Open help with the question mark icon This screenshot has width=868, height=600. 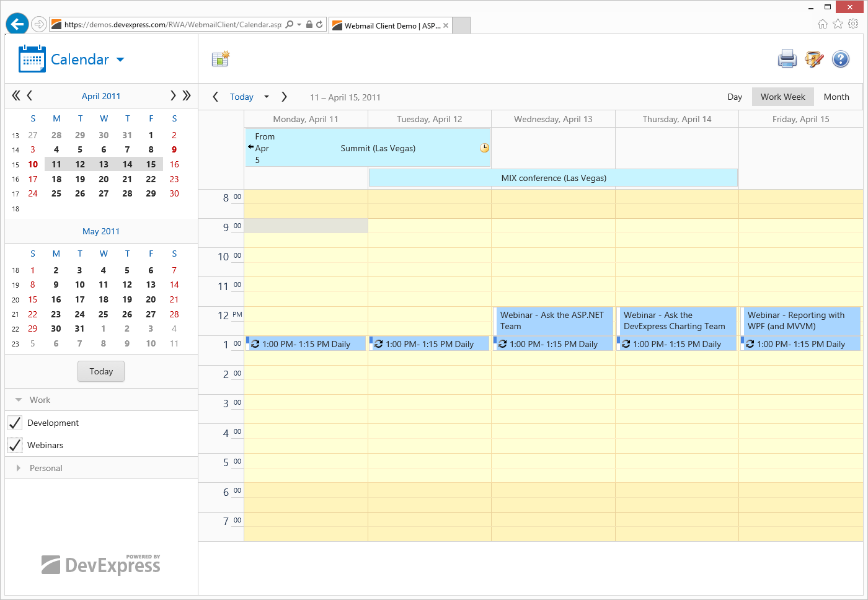840,59
